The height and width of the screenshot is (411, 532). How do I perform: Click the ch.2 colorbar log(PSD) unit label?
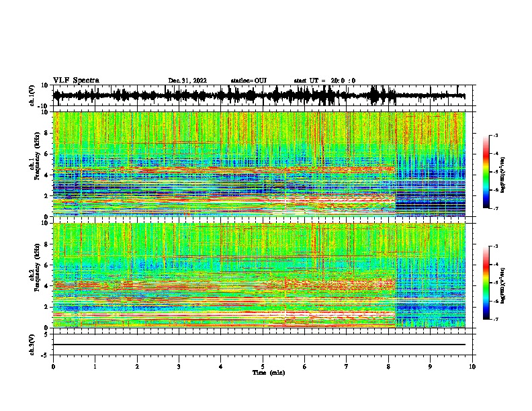(x=503, y=284)
